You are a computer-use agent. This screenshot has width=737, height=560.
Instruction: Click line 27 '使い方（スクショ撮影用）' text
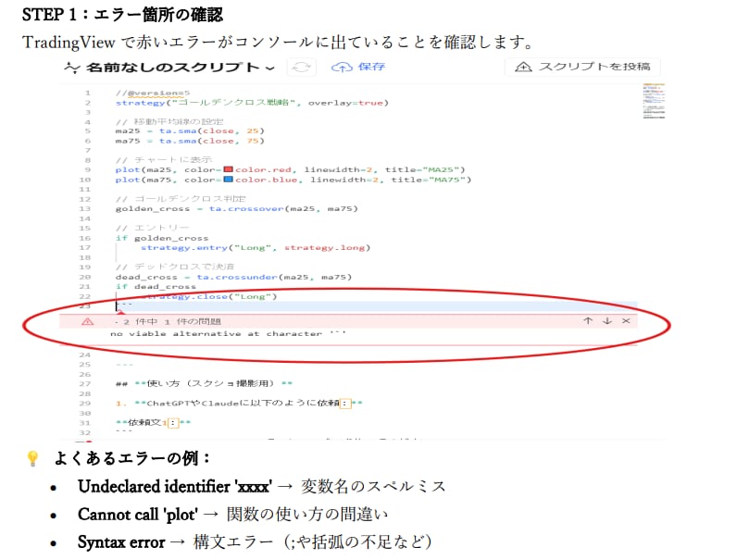coord(210,383)
